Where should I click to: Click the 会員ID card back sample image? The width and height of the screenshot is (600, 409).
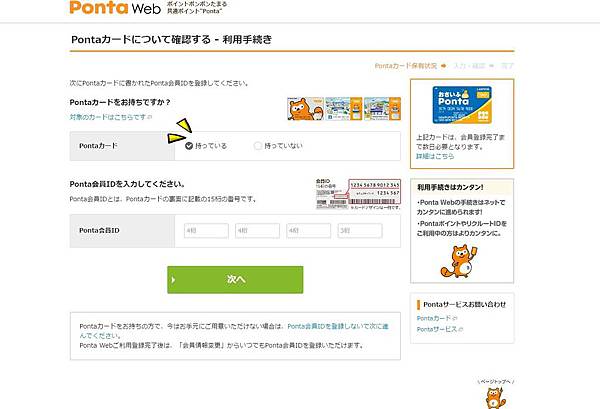coord(358,194)
